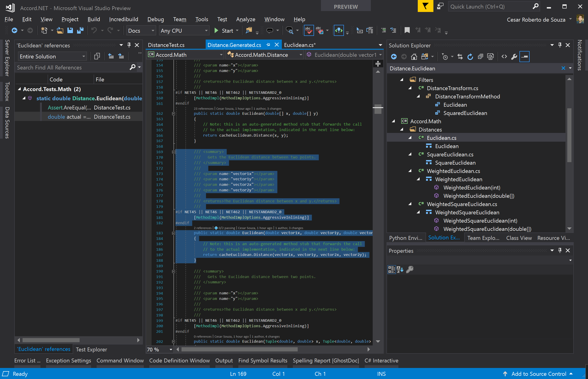Viewport: 588px width, 379px height.
Task: Switch to the DistanceTest.cs tab
Action: click(x=166, y=45)
